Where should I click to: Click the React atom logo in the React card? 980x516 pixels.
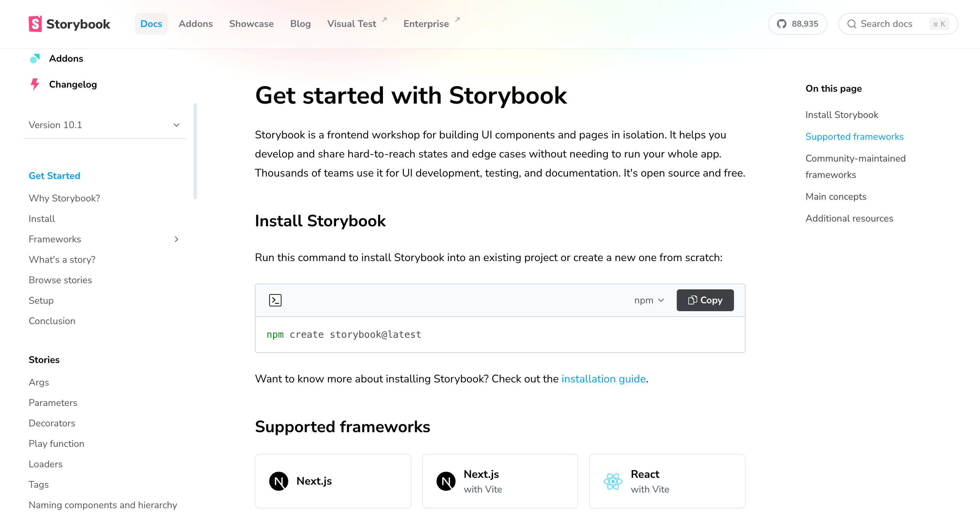coord(613,481)
